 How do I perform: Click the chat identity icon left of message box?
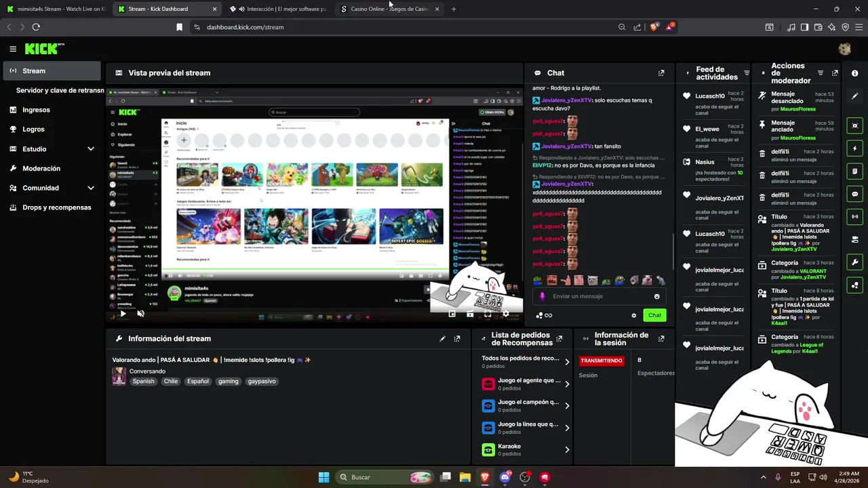pos(542,296)
